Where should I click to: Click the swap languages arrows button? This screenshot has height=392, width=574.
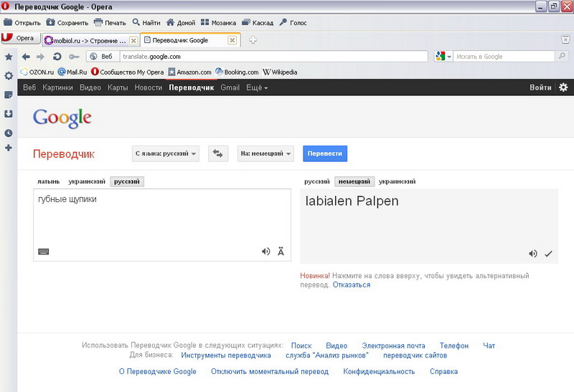(218, 153)
